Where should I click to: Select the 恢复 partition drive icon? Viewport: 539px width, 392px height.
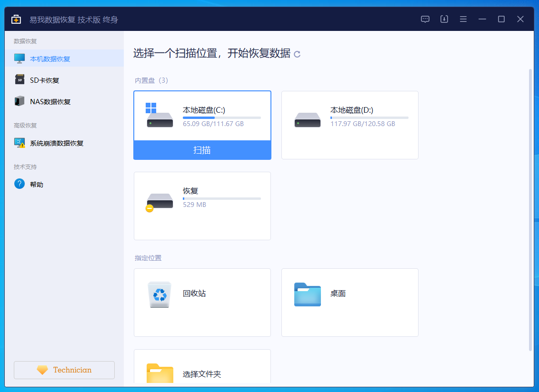[x=160, y=202]
